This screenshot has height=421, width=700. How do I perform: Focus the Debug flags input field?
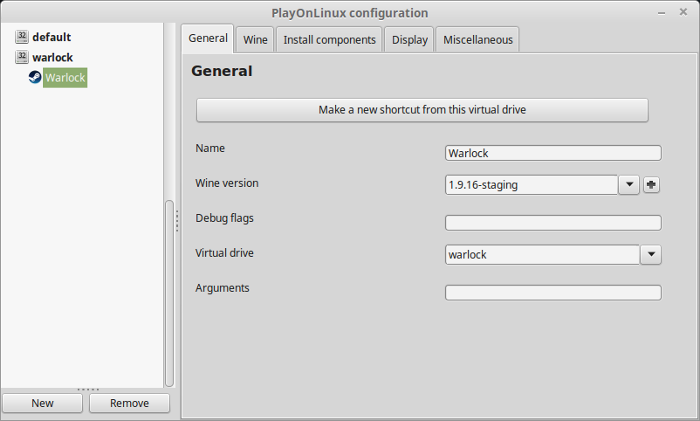click(x=553, y=223)
